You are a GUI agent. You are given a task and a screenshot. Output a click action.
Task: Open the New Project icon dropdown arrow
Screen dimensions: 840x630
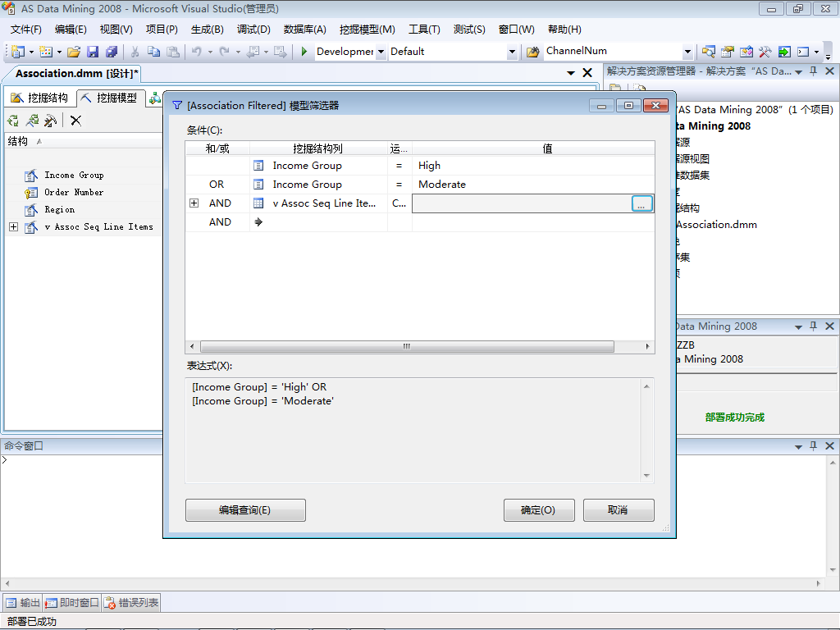pyautogui.click(x=31, y=52)
